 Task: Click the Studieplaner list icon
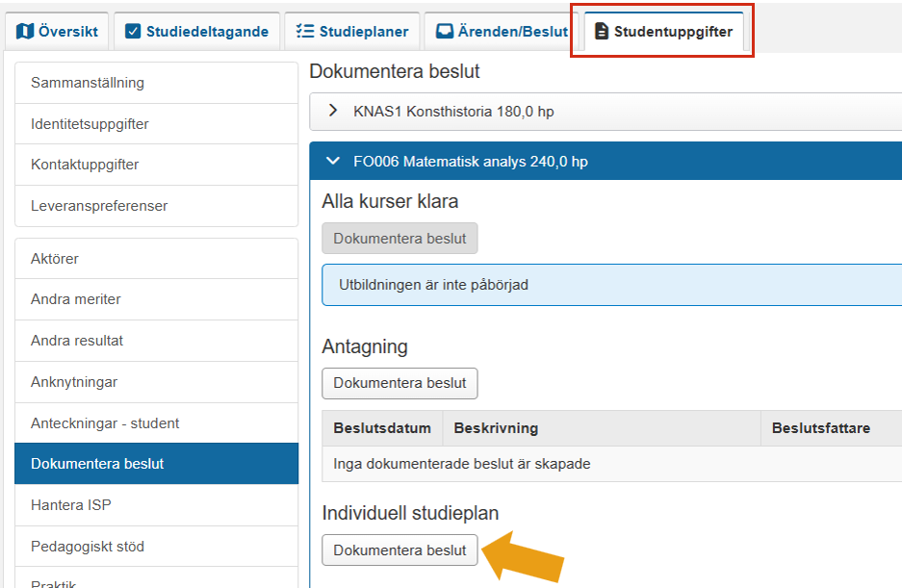[x=305, y=31]
